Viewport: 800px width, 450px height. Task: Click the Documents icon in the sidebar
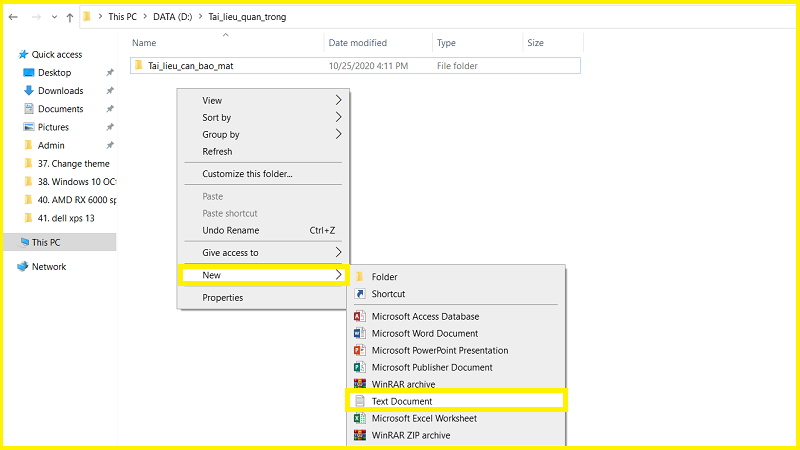point(29,109)
